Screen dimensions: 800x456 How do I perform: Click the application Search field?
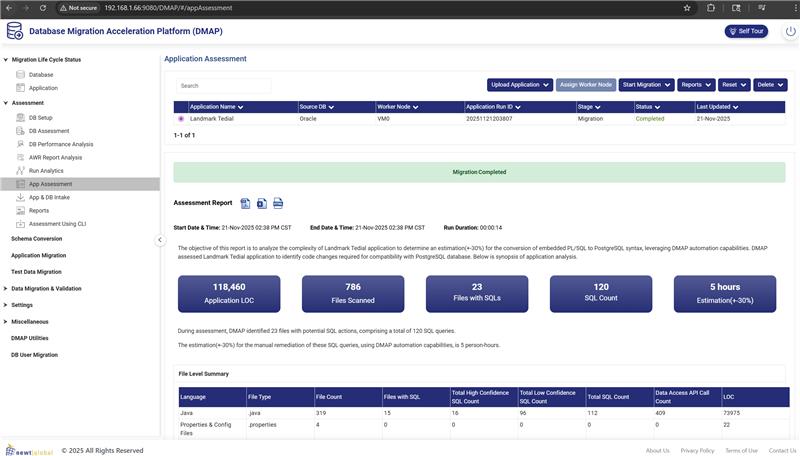pos(230,86)
